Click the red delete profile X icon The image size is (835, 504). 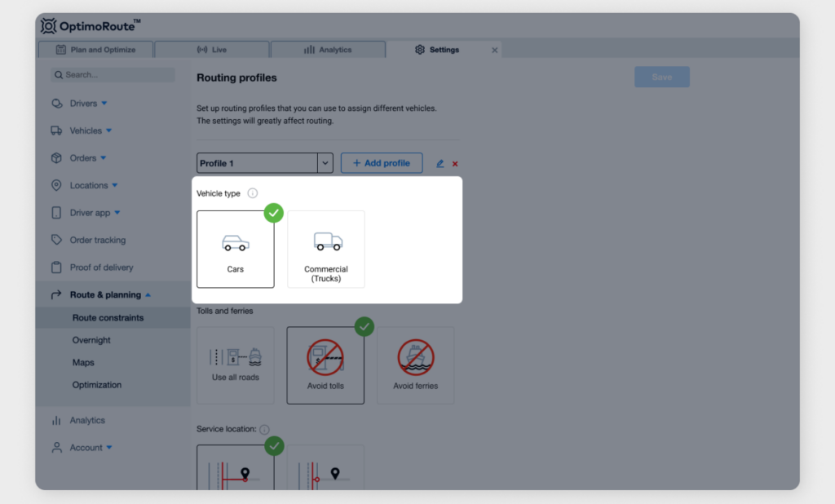coord(455,164)
